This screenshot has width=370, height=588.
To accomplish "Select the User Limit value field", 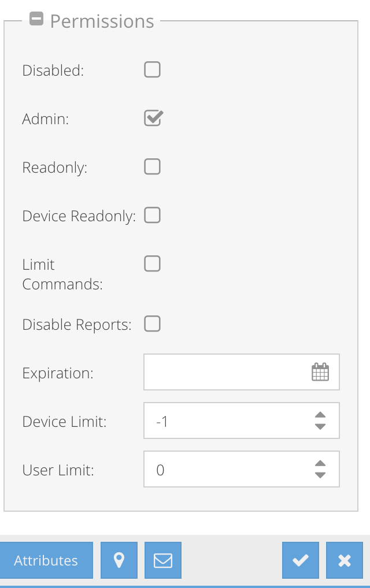I will tap(231, 469).
